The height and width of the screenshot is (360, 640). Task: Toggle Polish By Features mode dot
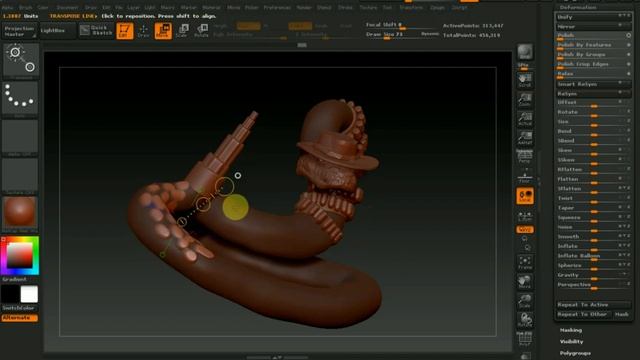[629, 45]
